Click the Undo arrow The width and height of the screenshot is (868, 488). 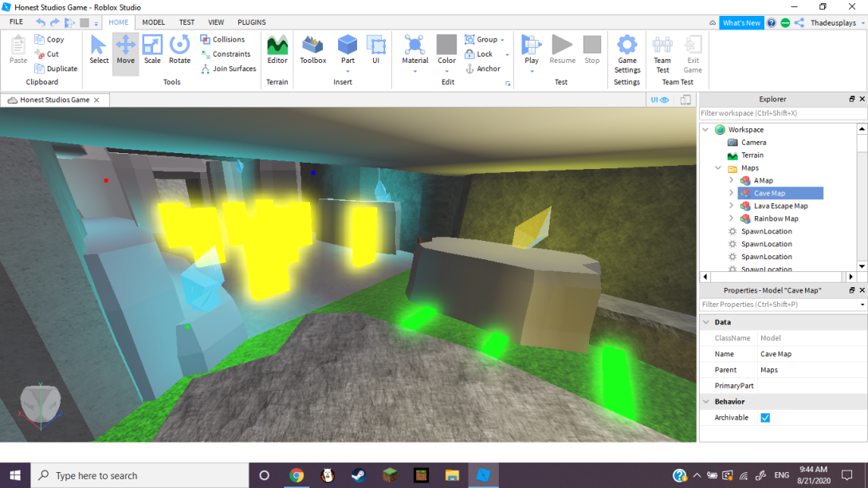pyautogui.click(x=41, y=22)
